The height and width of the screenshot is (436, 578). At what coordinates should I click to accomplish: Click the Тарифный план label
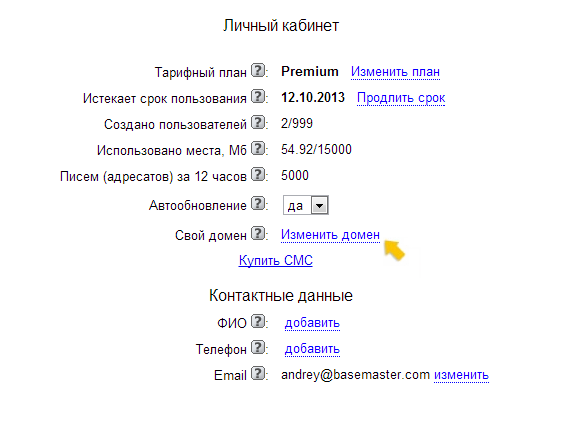(201, 72)
